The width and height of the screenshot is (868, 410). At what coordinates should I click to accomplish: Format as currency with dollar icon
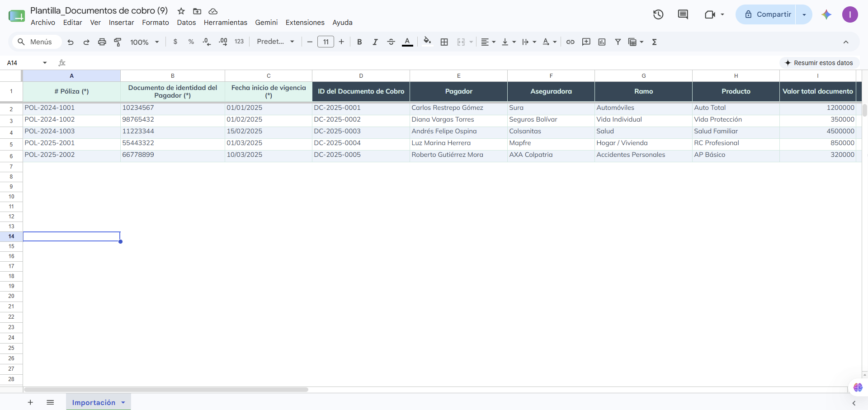click(175, 42)
